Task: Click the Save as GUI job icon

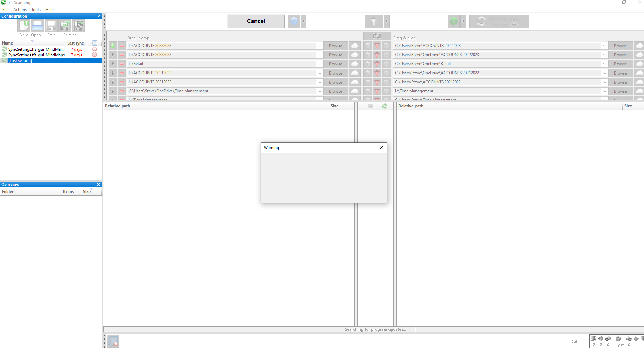Action: (65, 26)
